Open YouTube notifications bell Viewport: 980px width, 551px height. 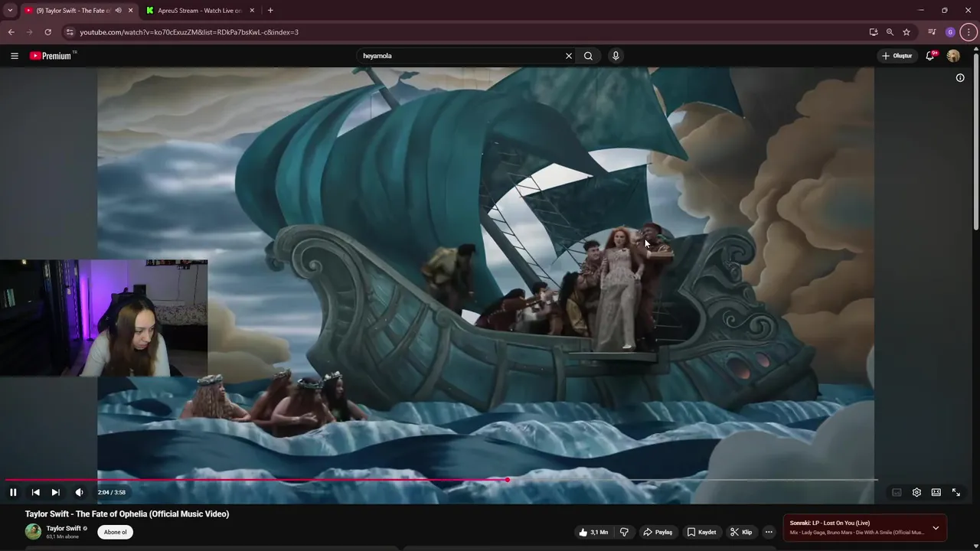(x=930, y=56)
